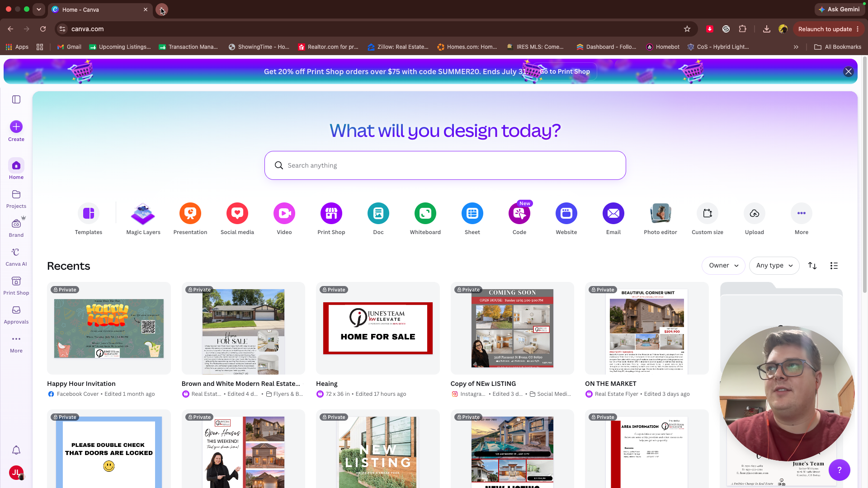
Task: Open account profile avatar JL
Action: pos(16,473)
